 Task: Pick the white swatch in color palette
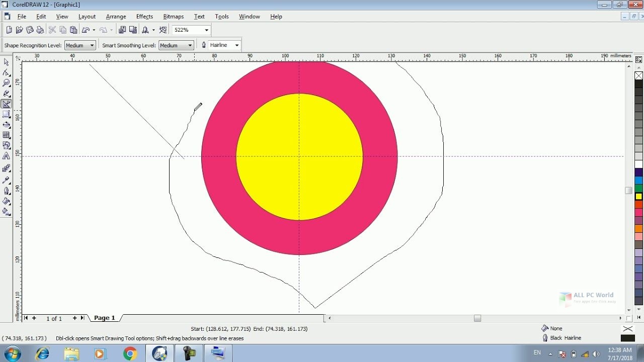pos(638,164)
